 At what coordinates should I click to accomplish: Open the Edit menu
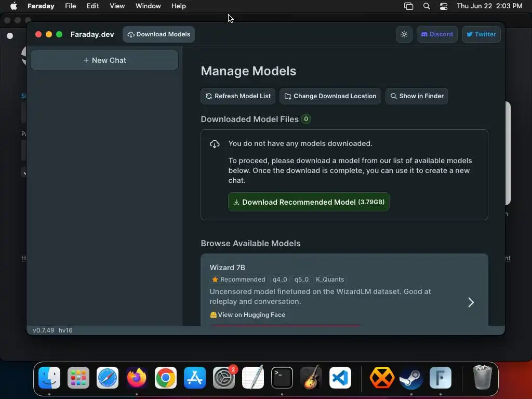coord(92,6)
